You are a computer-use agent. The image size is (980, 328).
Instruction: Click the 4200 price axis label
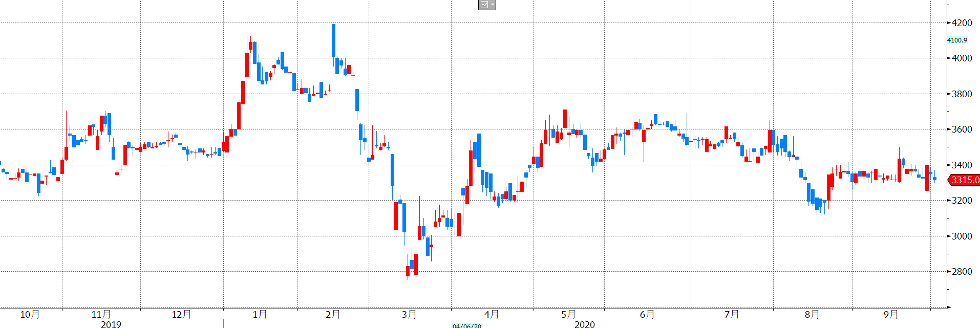(x=962, y=23)
